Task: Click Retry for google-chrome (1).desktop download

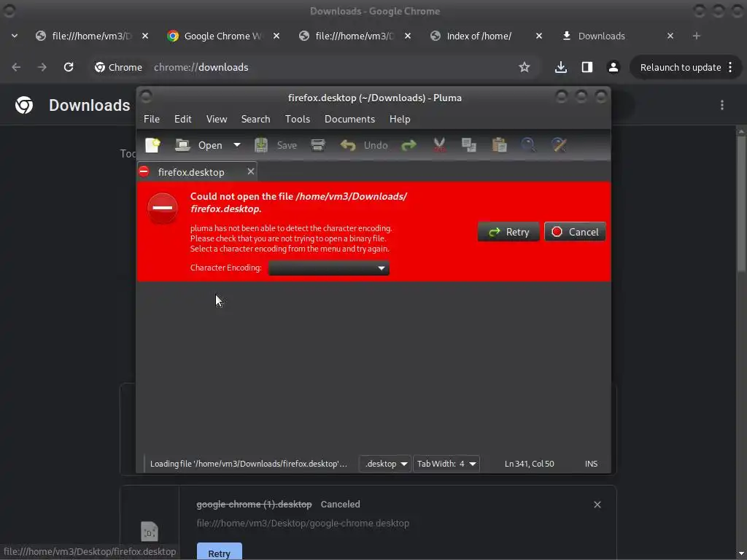Action: [x=219, y=553]
